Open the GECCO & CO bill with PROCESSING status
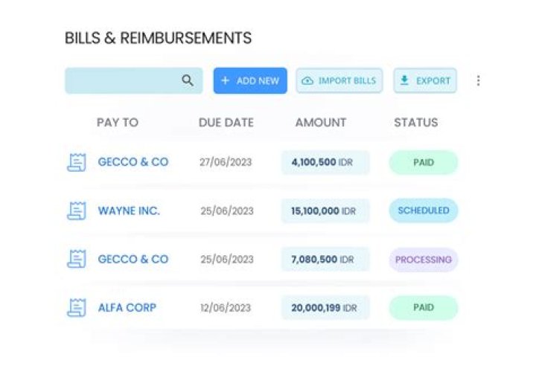The height and width of the screenshot is (392, 536). (x=133, y=259)
